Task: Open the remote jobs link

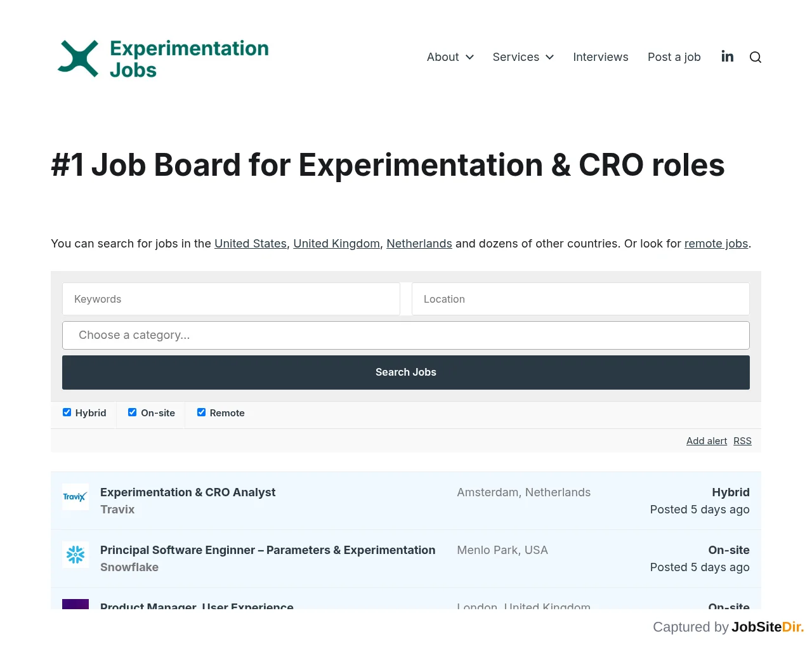Action: (x=716, y=244)
